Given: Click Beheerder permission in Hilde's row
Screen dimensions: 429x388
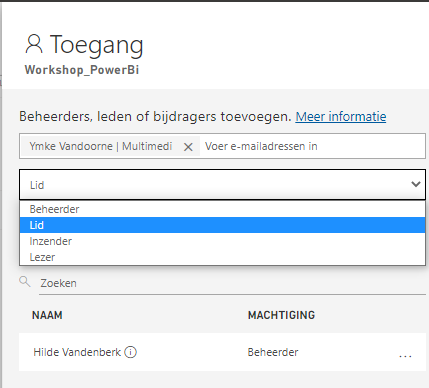Looking at the screenshot, I should point(273,352).
